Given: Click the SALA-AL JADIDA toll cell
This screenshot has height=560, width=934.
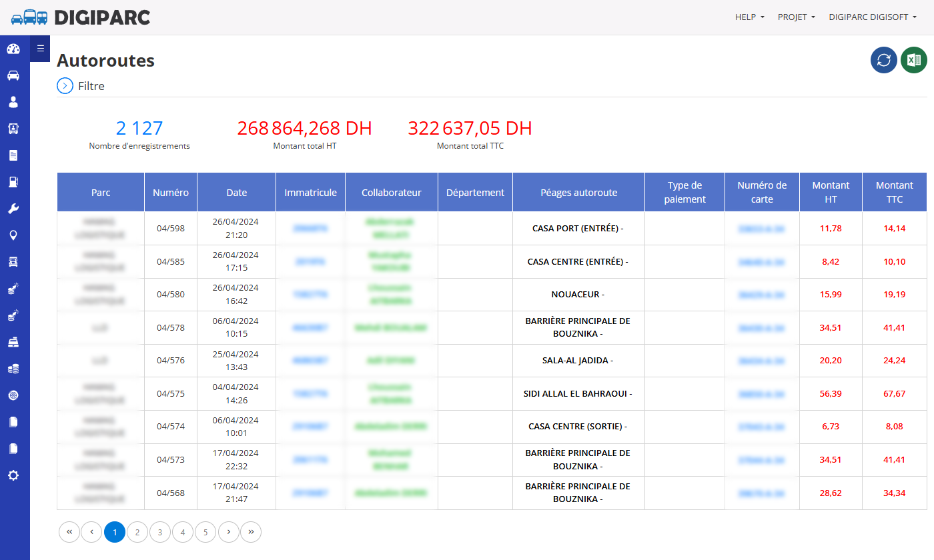Looking at the screenshot, I should [x=578, y=361].
